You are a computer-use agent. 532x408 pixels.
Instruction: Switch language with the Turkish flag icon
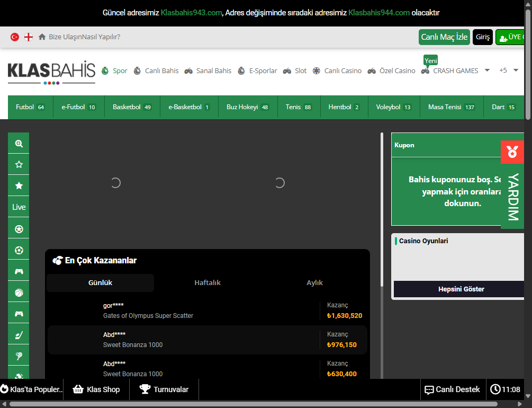[15, 37]
